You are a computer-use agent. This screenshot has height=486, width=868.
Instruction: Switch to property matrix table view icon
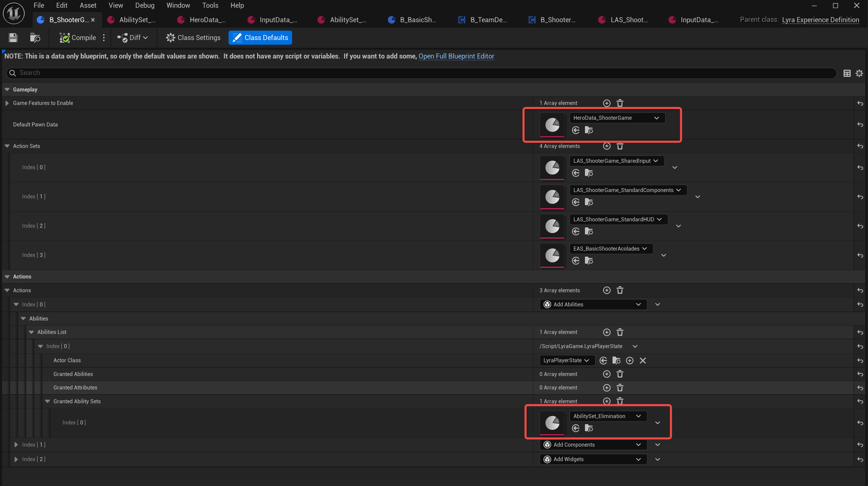pos(847,73)
